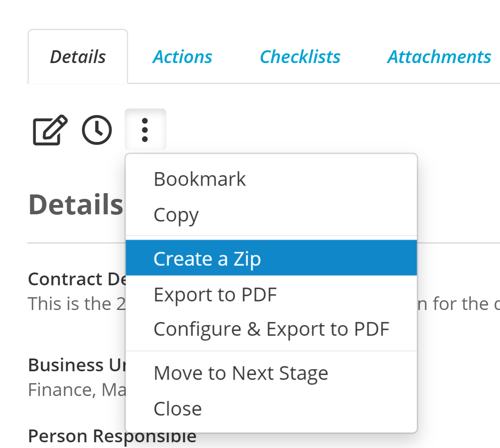
Task: Click Move to Next Stage
Action: click(271, 373)
